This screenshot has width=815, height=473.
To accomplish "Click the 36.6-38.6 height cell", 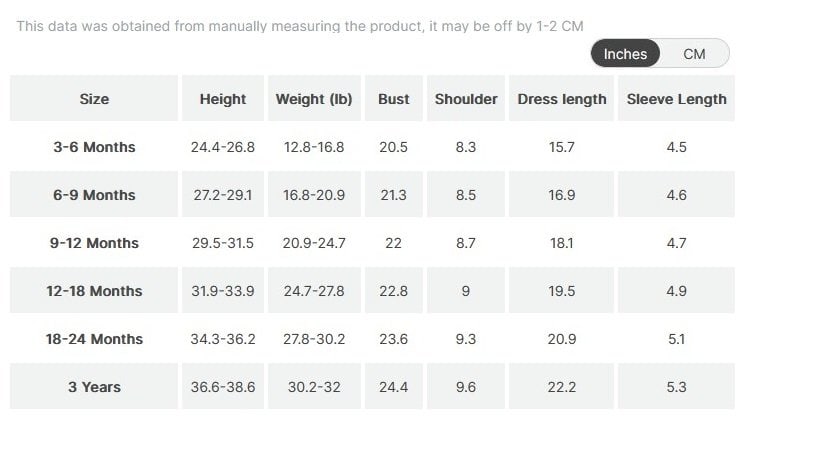I will [222, 387].
